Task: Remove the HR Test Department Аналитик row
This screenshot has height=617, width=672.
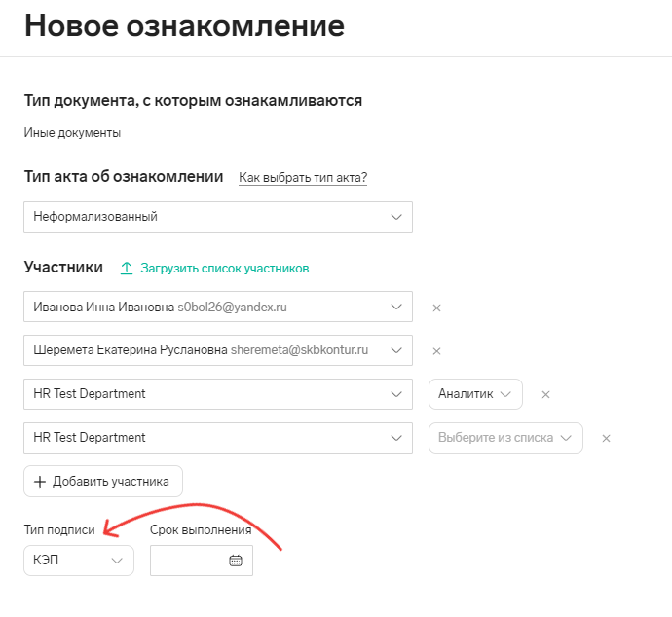Action: (545, 395)
